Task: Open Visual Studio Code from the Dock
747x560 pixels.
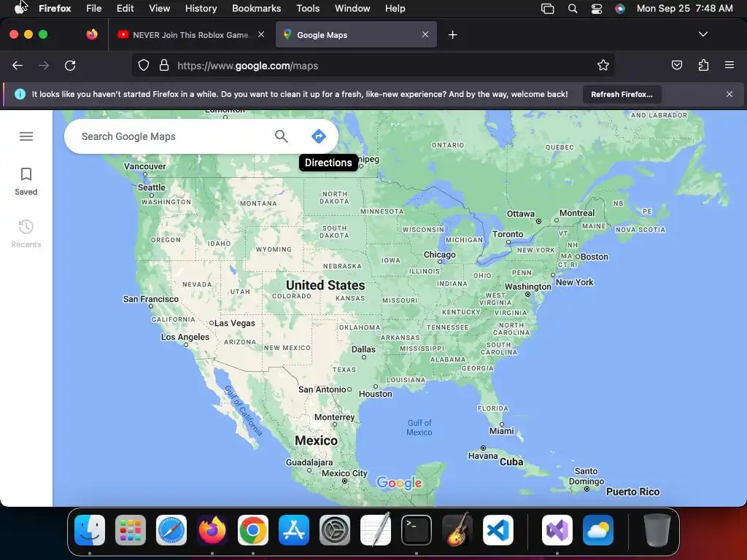Action: [498, 530]
